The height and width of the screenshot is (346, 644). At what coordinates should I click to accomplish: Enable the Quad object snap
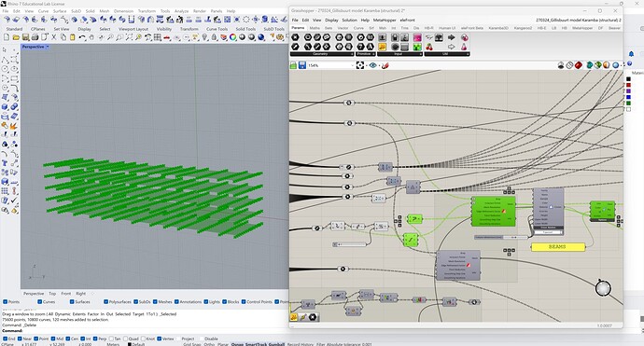coord(126,339)
